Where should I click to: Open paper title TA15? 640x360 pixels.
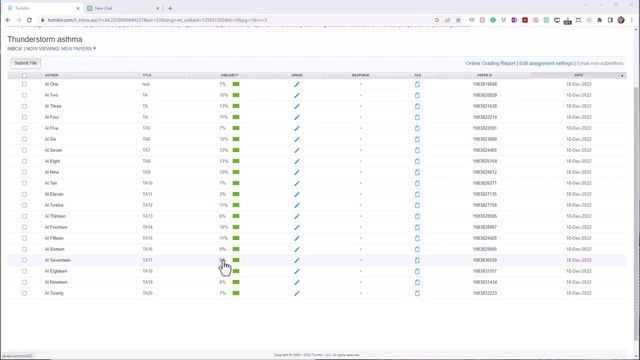[147, 238]
